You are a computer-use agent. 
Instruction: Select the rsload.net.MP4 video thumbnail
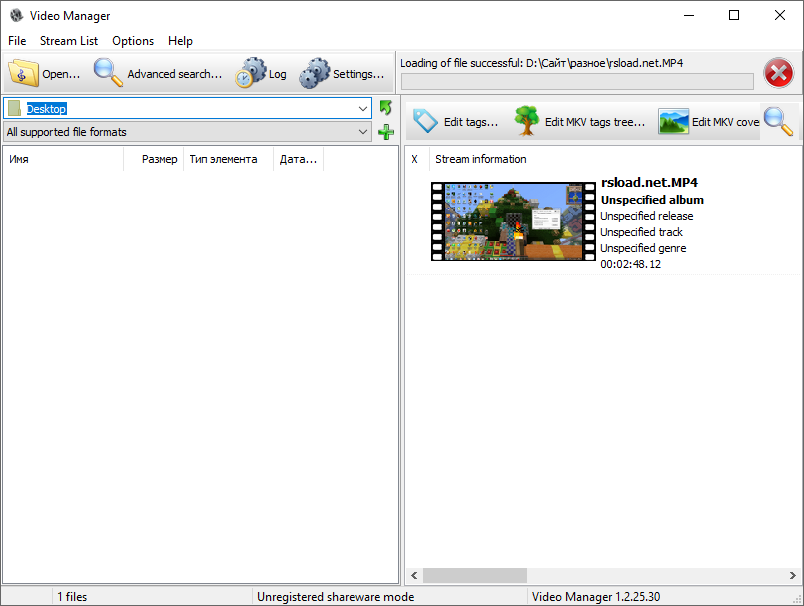click(512, 221)
